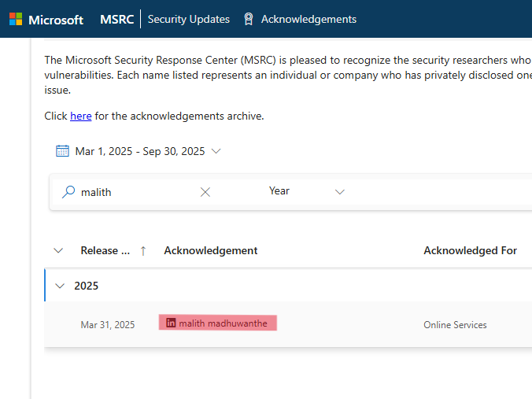Select the 'Mar 31, 2025' date cell

click(108, 325)
